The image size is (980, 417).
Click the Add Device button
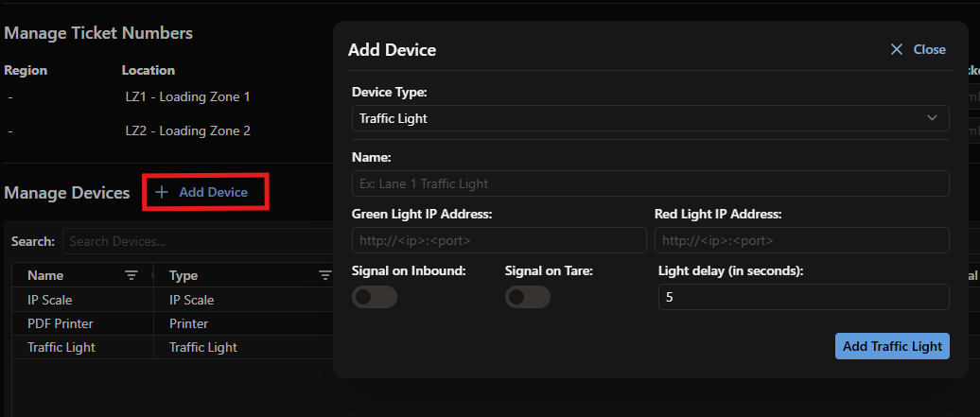[x=206, y=192]
